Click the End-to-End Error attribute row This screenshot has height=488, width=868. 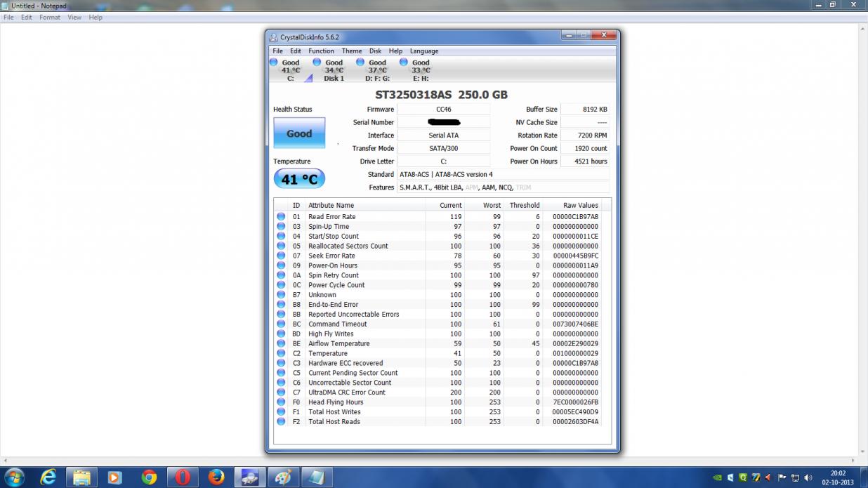439,305
